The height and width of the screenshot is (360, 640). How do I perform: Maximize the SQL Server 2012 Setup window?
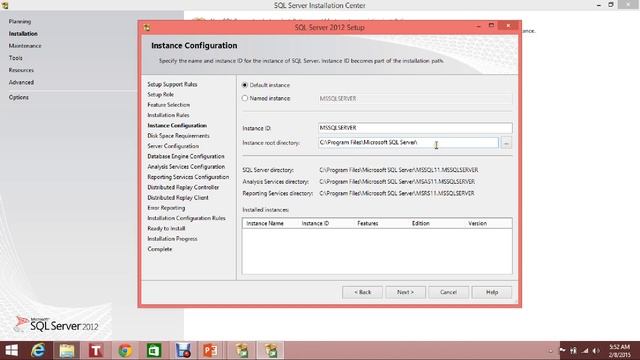(491, 26)
